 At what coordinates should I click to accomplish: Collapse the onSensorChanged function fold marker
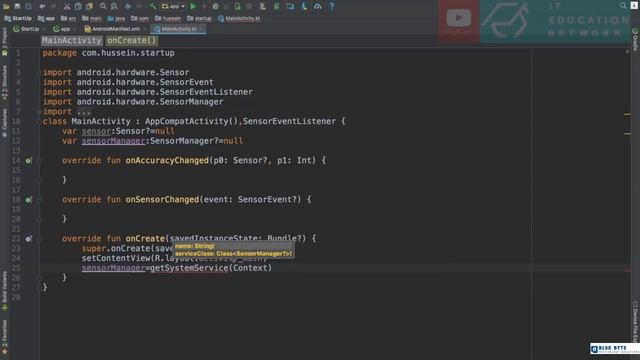click(40, 200)
